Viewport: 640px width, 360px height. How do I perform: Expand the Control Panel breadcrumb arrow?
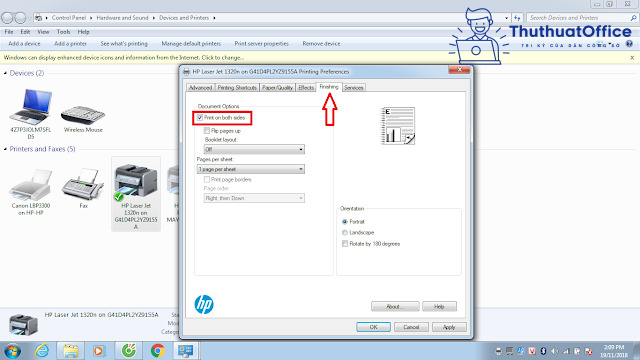[91, 18]
